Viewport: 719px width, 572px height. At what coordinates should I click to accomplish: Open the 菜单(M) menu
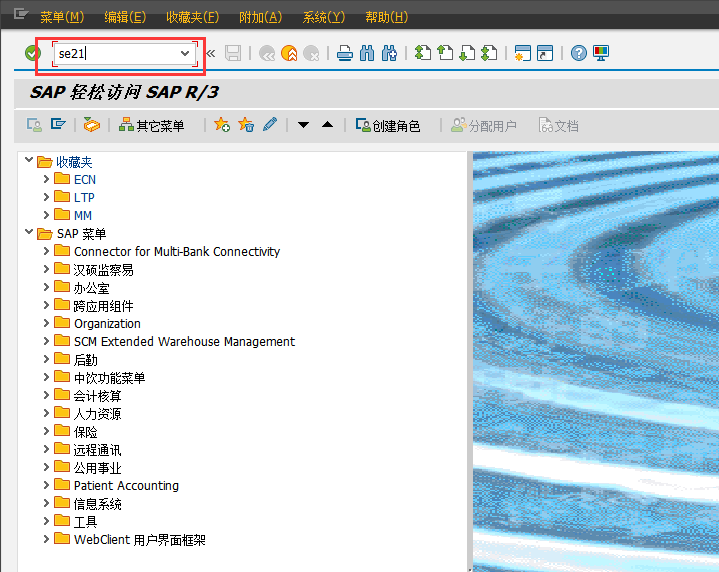(x=62, y=17)
